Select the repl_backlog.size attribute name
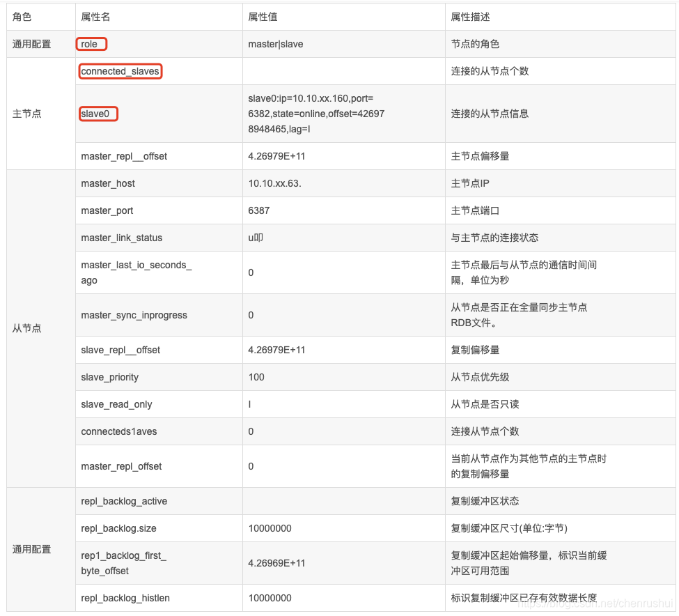Viewport: 679px width, 616px height. click(118, 528)
